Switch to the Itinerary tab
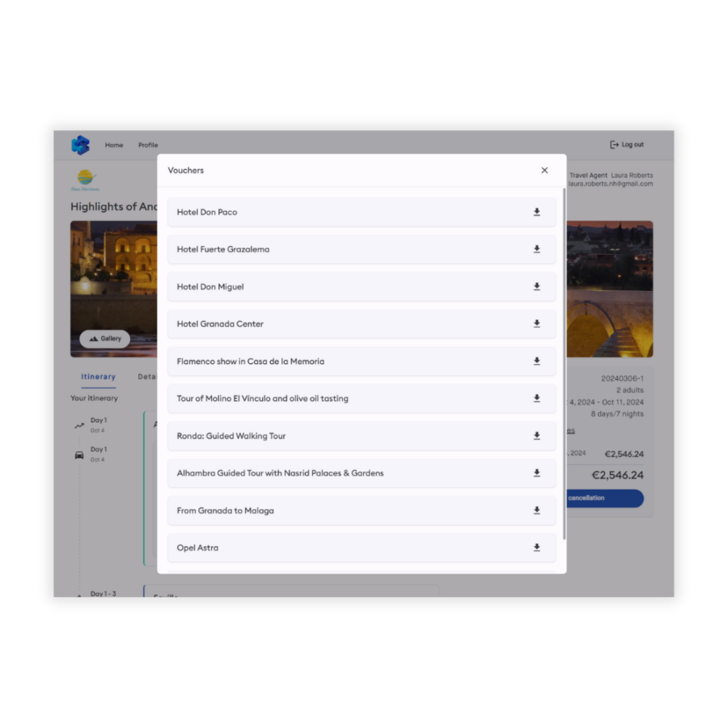The width and height of the screenshot is (728, 728). [99, 376]
